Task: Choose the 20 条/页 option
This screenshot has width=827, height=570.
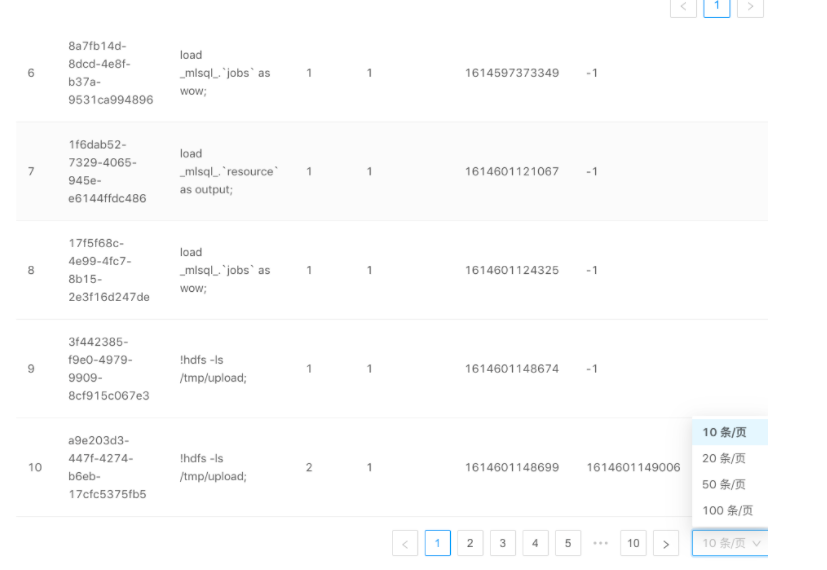Action: (x=725, y=458)
